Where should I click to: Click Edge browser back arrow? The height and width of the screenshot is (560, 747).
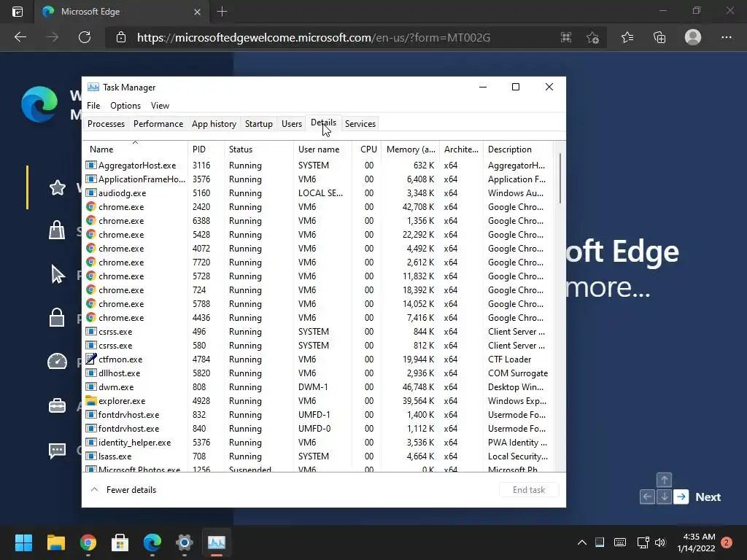coord(20,37)
